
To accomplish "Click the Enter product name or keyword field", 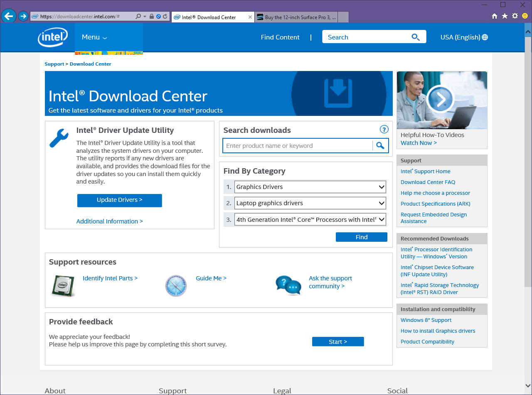I will pyautogui.click(x=298, y=146).
